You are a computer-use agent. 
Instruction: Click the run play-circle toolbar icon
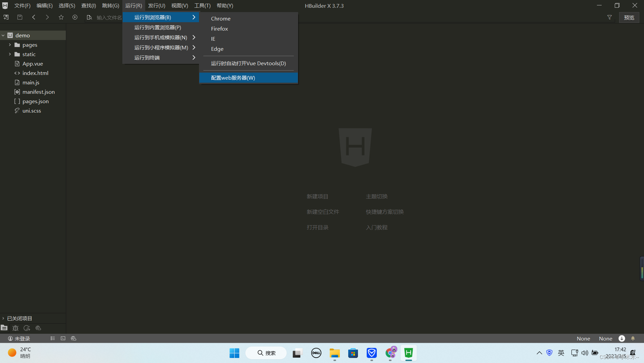coord(75,17)
